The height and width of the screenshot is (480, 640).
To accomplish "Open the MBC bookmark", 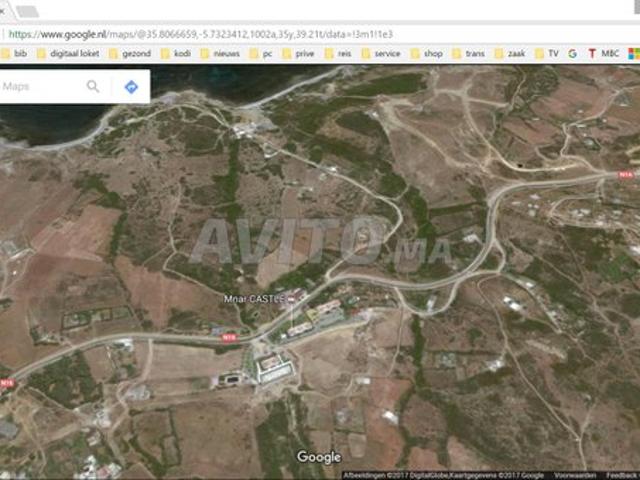I will click(x=608, y=53).
